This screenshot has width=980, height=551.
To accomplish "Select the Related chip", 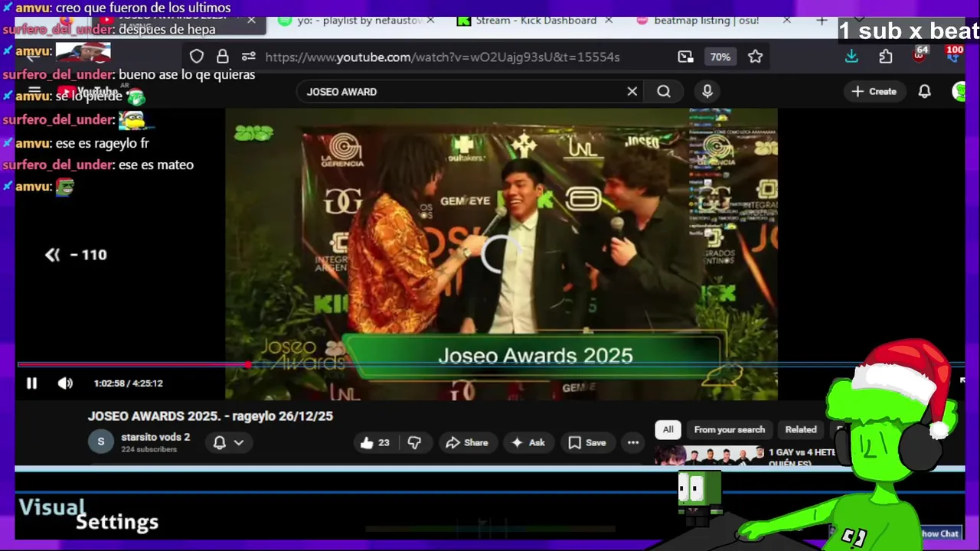I will point(801,429).
